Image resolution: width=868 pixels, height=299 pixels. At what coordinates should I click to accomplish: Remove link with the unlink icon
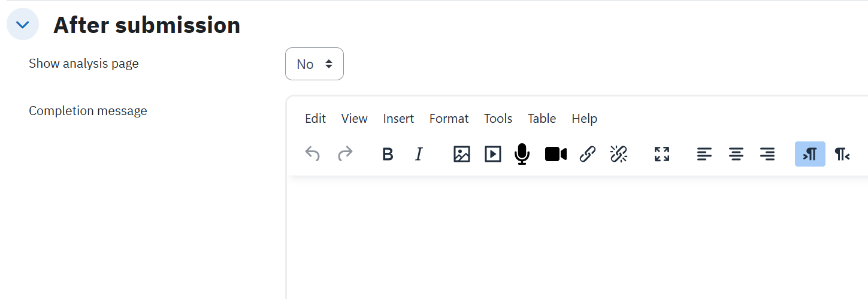coord(619,154)
